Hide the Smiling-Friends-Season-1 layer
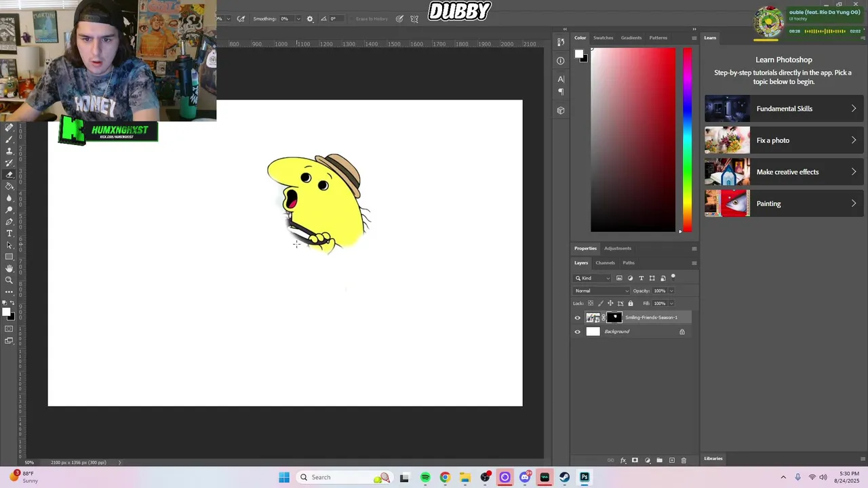This screenshot has height=488, width=868. click(578, 318)
